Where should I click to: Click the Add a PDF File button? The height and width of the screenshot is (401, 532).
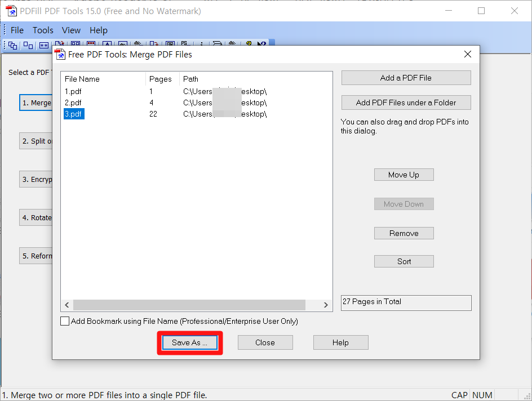coord(406,78)
